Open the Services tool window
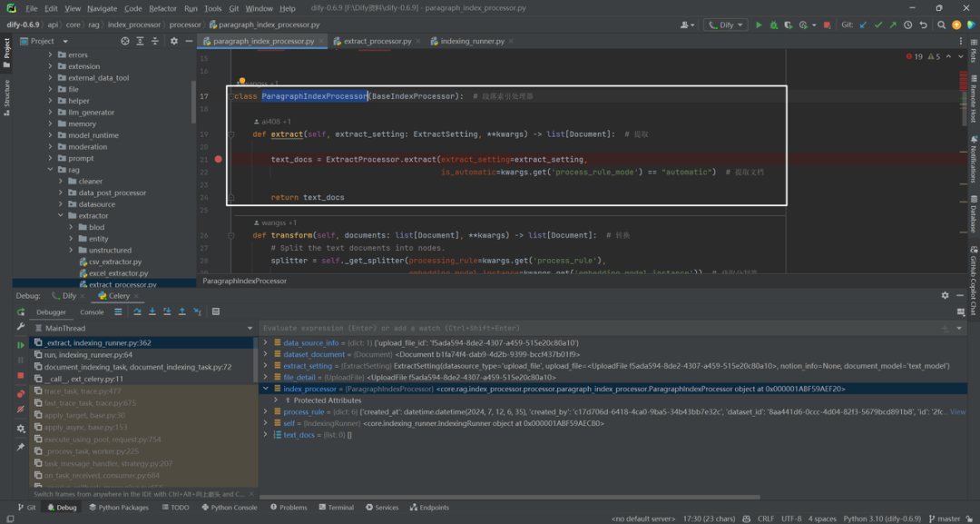 click(x=382, y=508)
